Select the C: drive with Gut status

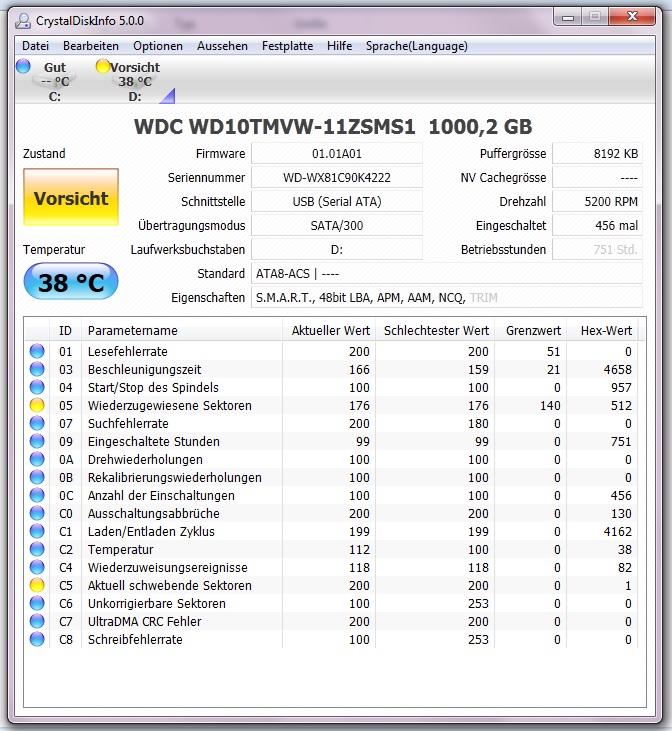coord(55,81)
